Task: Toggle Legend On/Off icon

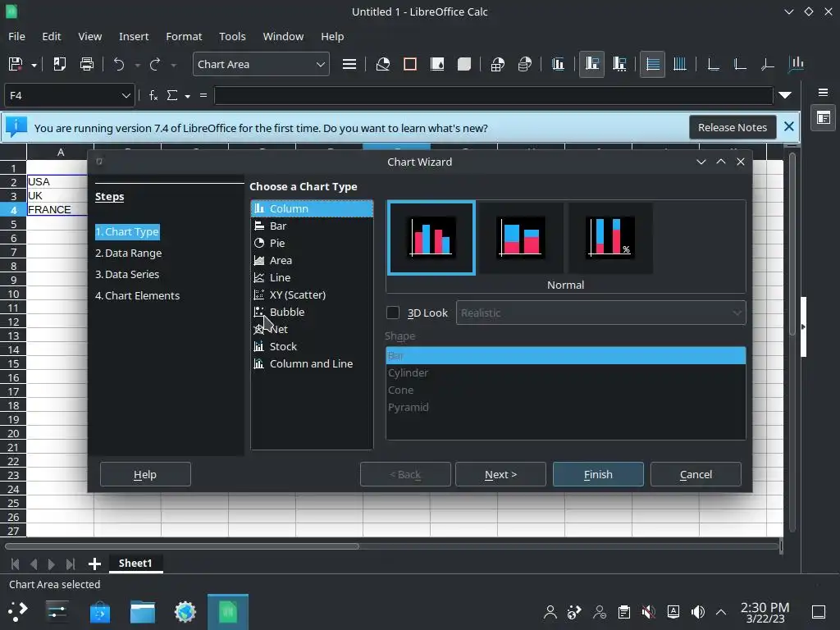Action: point(591,64)
